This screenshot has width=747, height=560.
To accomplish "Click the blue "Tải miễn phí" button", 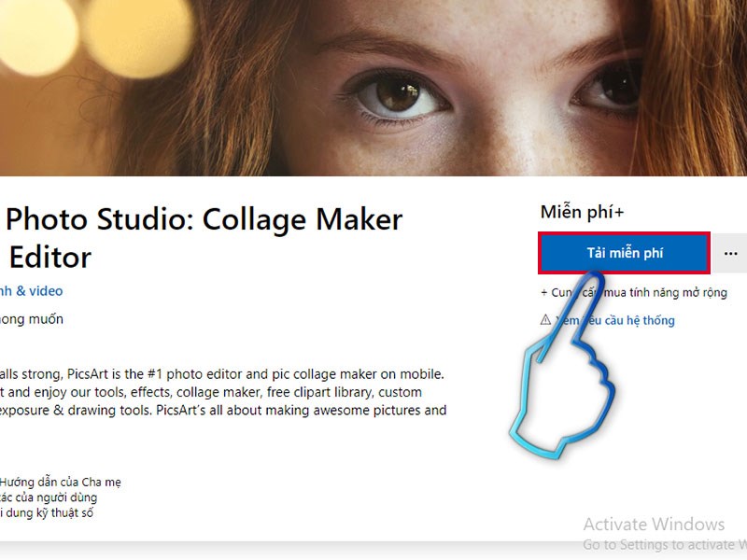I will (x=624, y=253).
